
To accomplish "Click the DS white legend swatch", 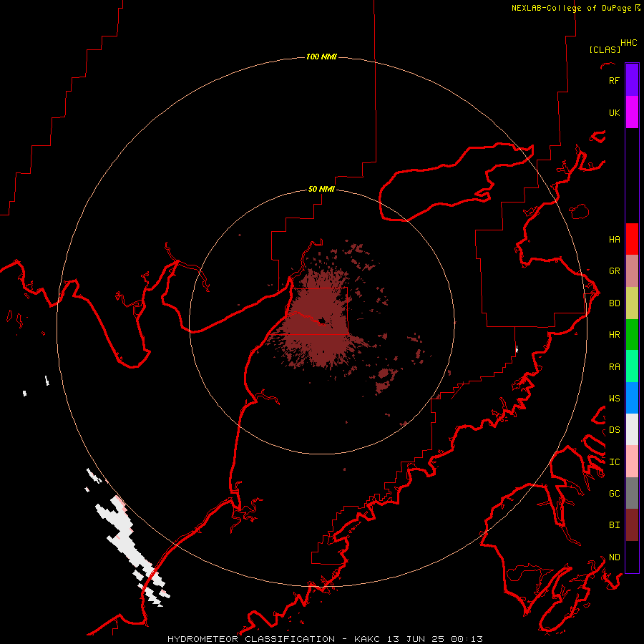I will tap(632, 429).
